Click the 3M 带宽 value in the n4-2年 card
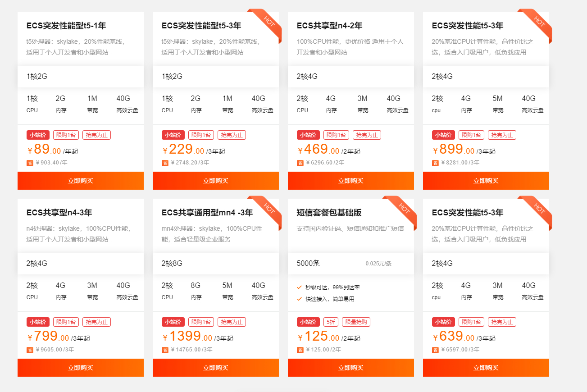Screen dimensions: 587x392 coord(362,98)
